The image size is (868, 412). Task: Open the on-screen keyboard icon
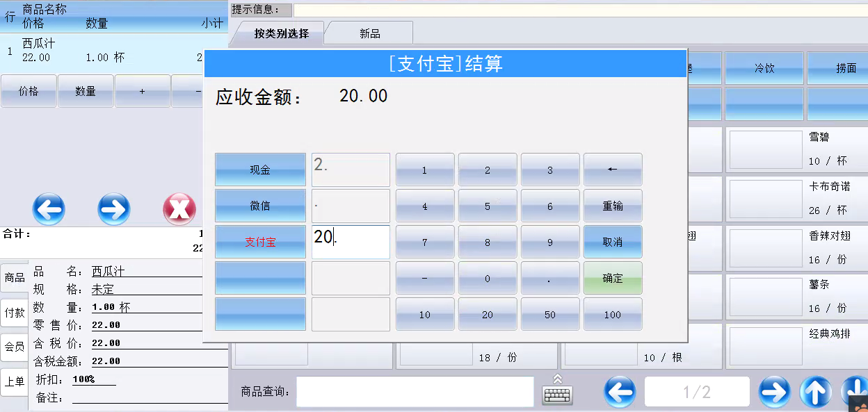[x=557, y=390]
